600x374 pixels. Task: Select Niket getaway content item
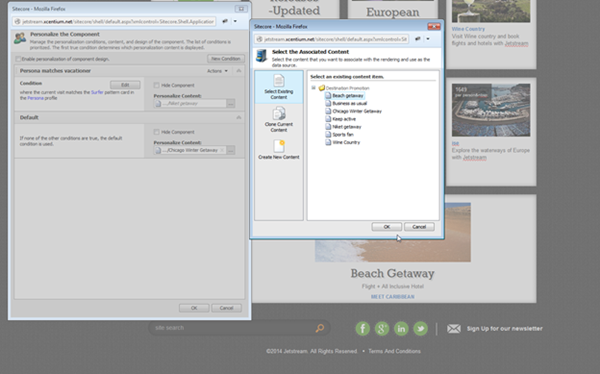346,127
